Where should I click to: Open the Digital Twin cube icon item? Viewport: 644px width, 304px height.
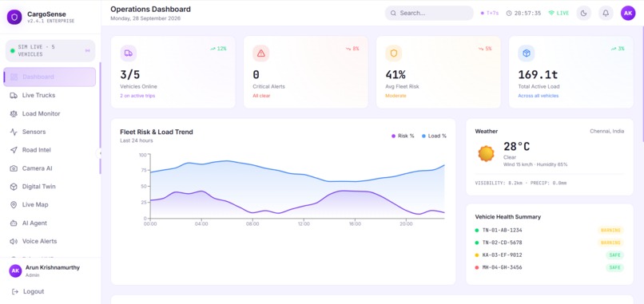click(x=14, y=187)
